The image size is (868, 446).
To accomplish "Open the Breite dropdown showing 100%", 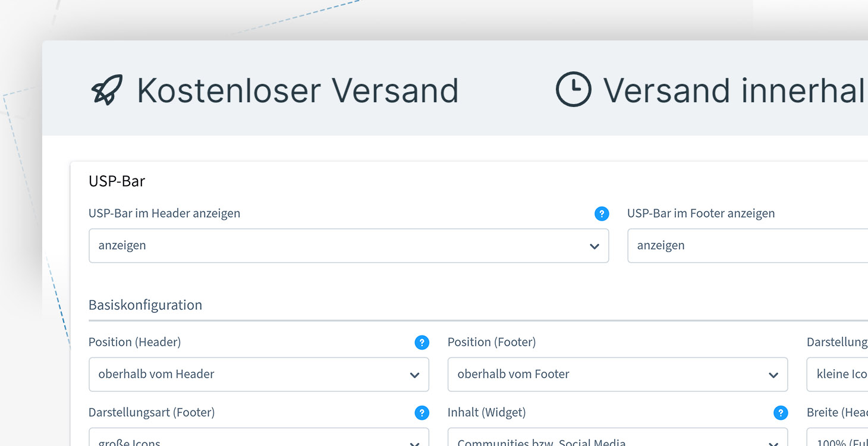I will 844,441.
